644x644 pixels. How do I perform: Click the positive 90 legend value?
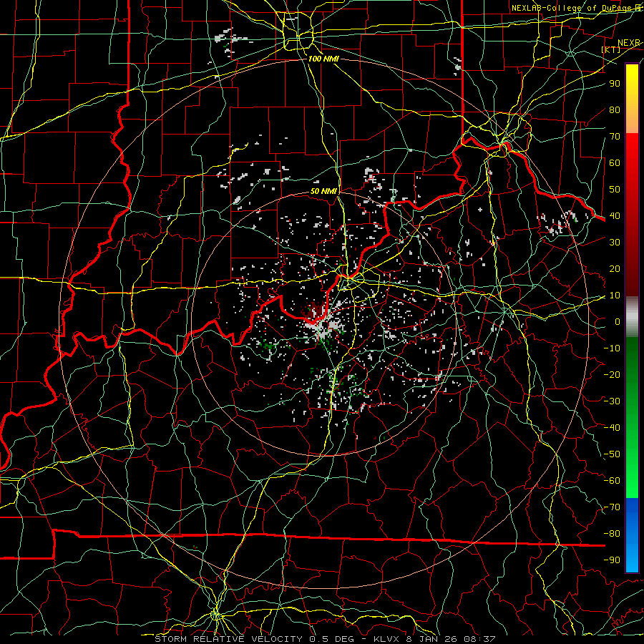(615, 84)
